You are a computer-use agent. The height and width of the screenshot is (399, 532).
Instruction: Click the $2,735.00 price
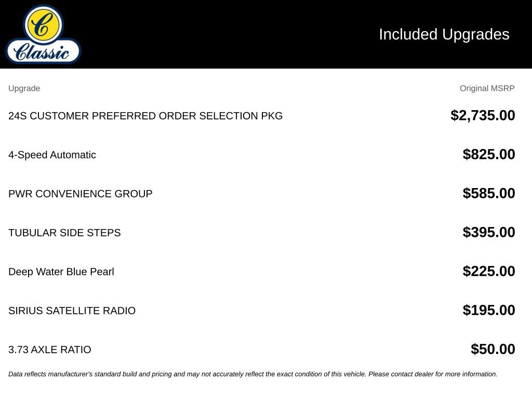[x=483, y=115]
